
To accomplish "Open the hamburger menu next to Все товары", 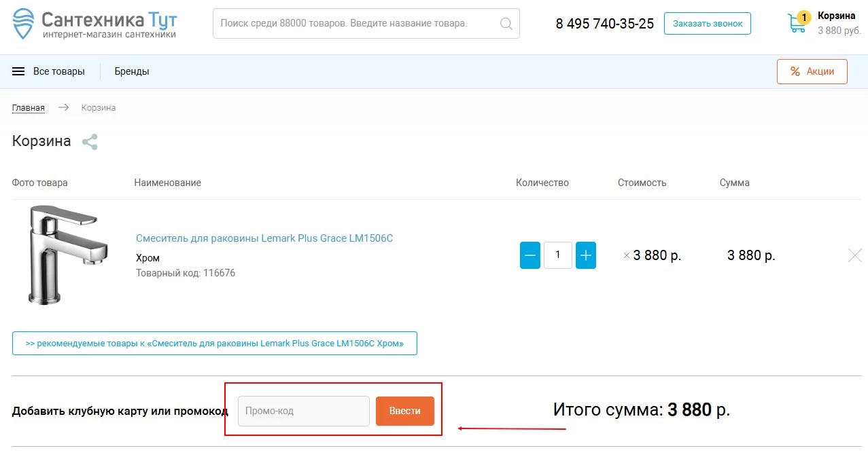I will click(x=17, y=71).
